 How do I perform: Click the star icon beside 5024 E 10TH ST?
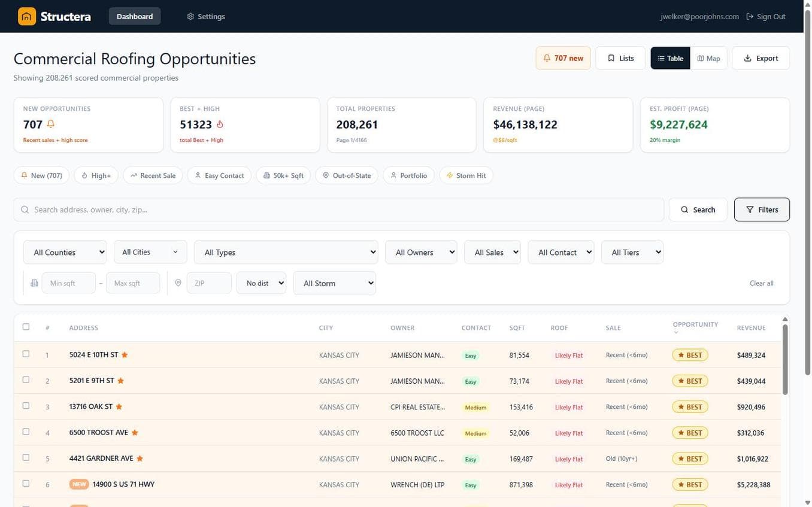pyautogui.click(x=125, y=355)
